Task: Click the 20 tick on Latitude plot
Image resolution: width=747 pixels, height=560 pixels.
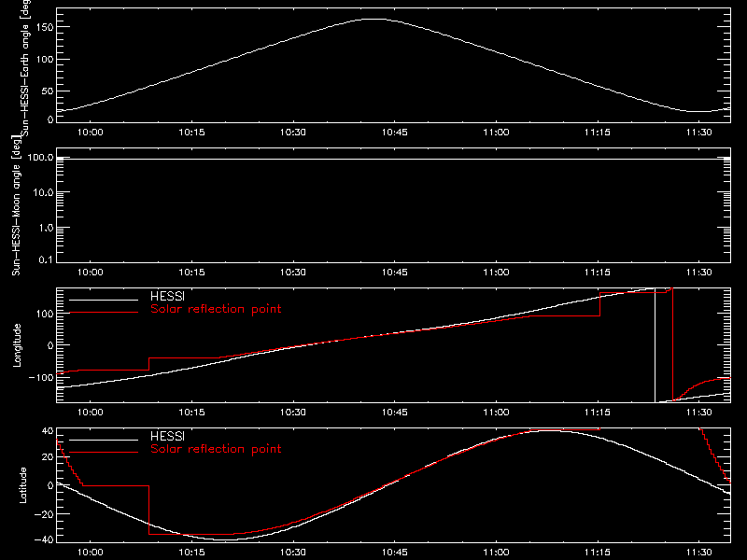Action: click(48, 457)
